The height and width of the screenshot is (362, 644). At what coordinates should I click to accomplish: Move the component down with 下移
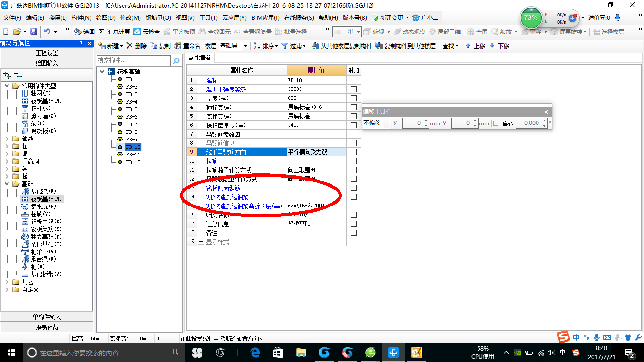coord(499,46)
